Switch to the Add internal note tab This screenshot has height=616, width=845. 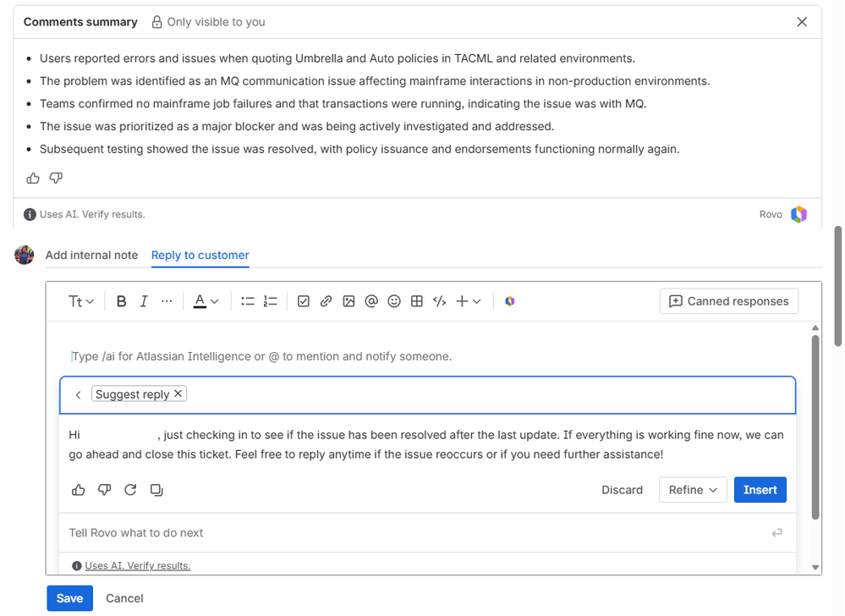91,255
